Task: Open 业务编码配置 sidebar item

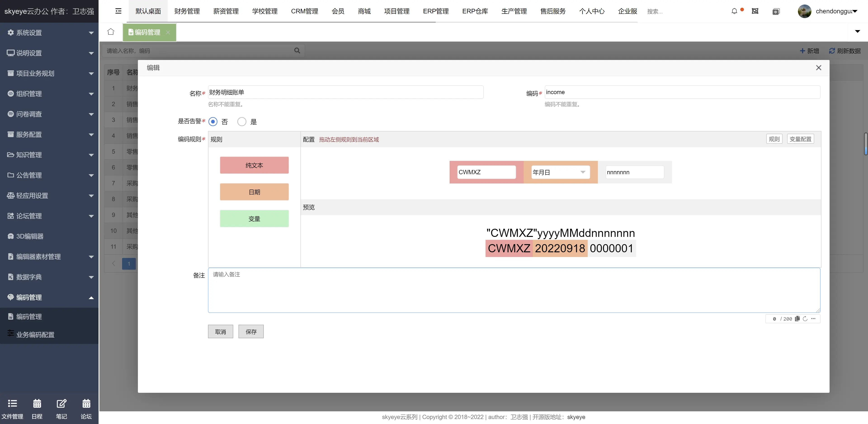Action: 35,335
